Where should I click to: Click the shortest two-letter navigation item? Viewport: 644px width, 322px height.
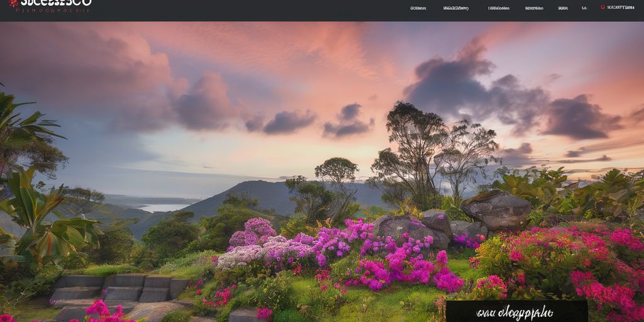[584, 8]
